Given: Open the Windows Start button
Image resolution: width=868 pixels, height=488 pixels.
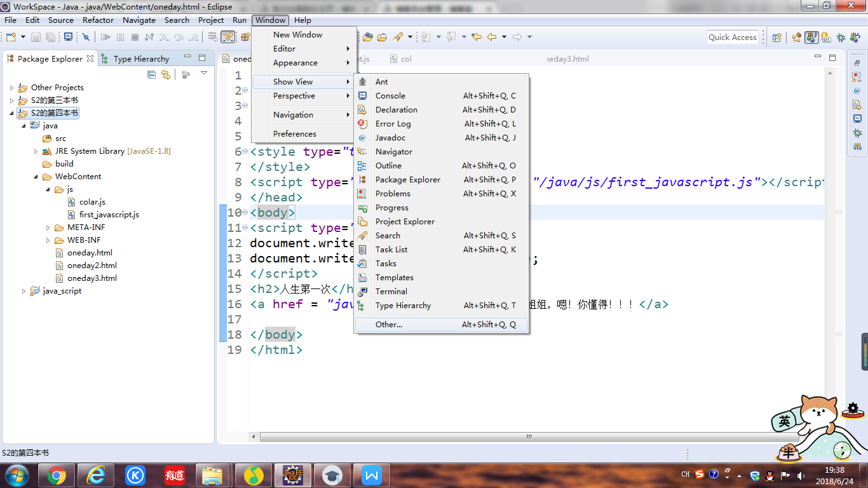Looking at the screenshot, I should click(17, 475).
